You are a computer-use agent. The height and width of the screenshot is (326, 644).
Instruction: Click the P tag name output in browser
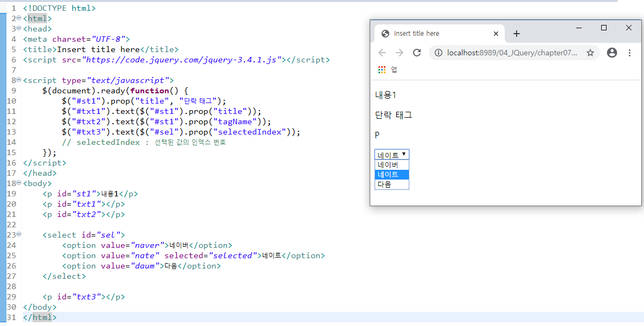377,135
